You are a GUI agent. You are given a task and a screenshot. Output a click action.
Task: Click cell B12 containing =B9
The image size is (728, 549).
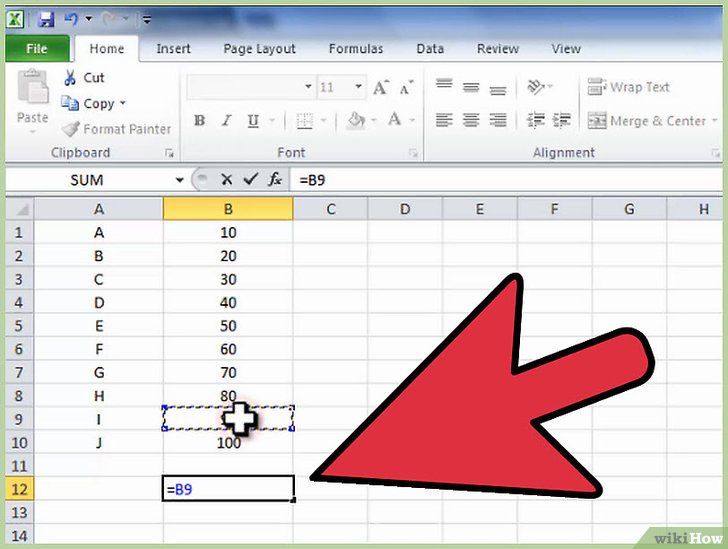point(228,489)
